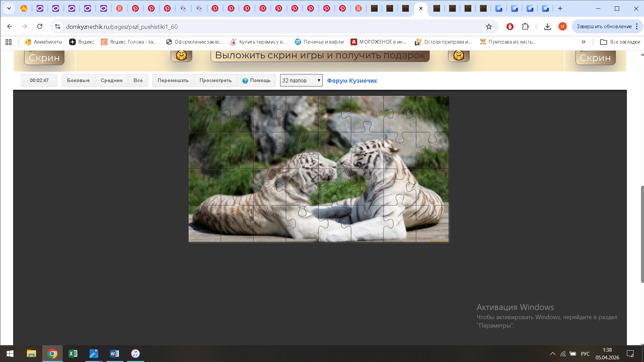Click the Перемешать shuffle button
Viewport: 644px width, 362px height.
tap(173, 80)
